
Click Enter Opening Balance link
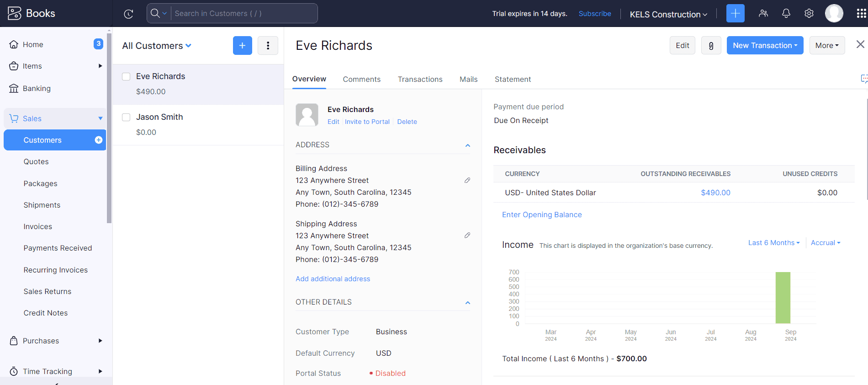click(x=542, y=214)
